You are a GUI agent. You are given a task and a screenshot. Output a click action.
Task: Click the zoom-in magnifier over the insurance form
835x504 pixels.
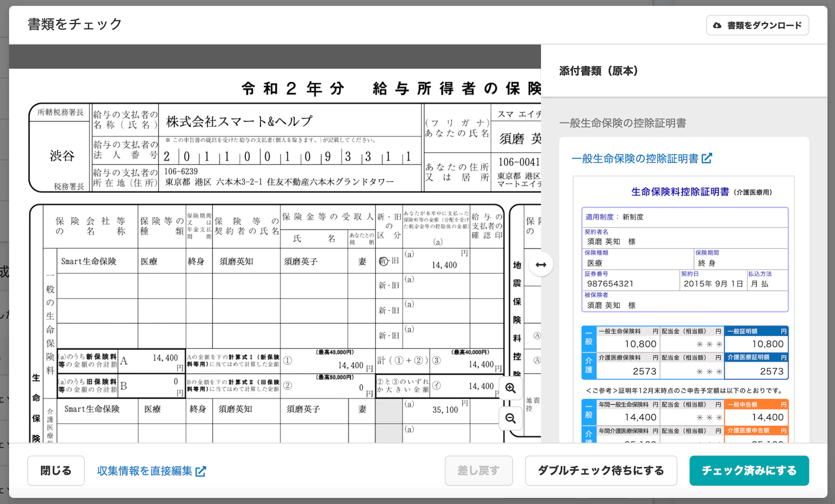(x=510, y=389)
